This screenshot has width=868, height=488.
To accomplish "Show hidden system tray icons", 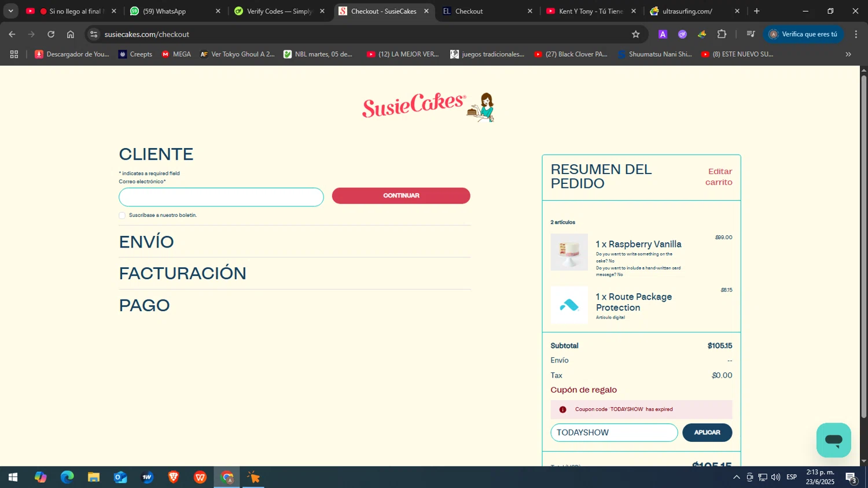I will 736,477.
